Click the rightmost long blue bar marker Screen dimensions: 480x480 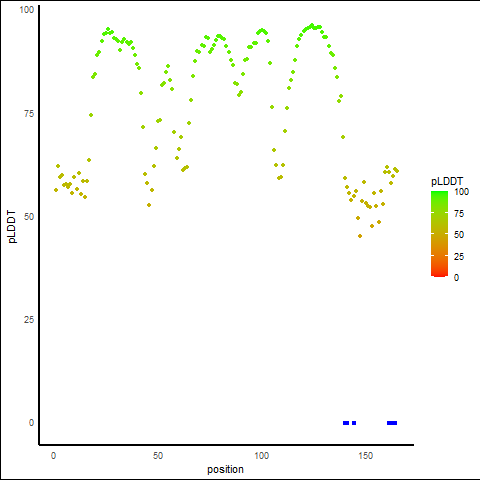click(392, 423)
